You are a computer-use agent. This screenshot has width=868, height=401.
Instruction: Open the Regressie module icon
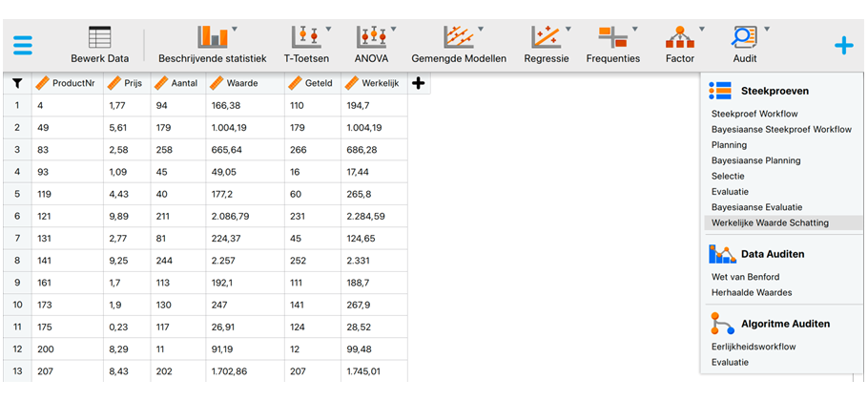point(546,38)
